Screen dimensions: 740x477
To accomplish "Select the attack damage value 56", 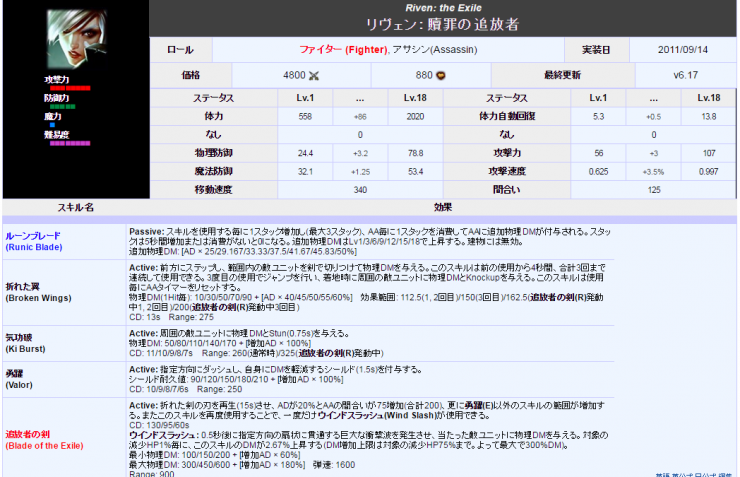I will click(598, 153).
